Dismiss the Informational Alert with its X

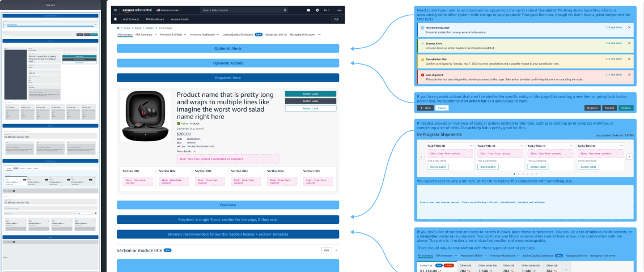pos(629,27)
